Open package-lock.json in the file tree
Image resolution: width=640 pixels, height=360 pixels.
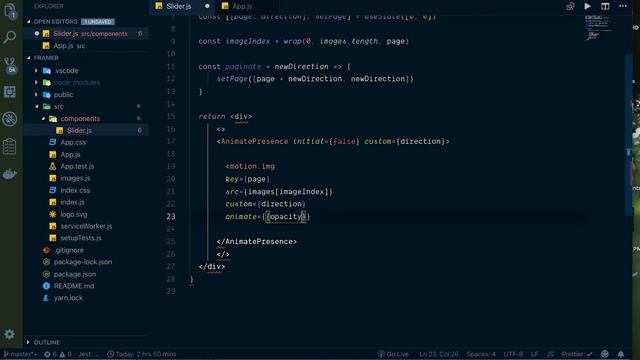click(x=83, y=262)
